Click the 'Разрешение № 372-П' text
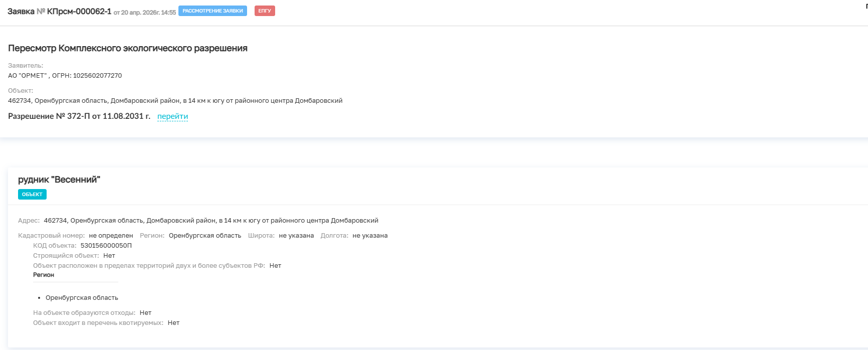 coord(49,116)
